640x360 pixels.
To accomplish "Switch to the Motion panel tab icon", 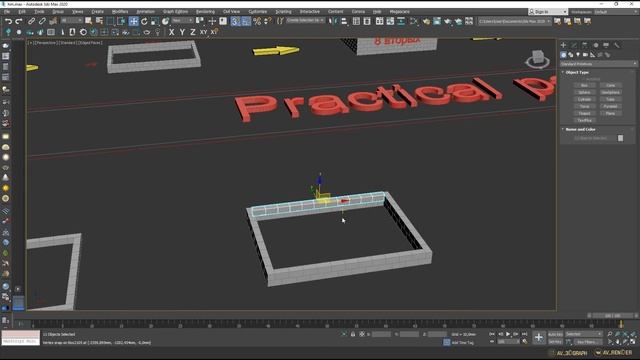I will (596, 45).
